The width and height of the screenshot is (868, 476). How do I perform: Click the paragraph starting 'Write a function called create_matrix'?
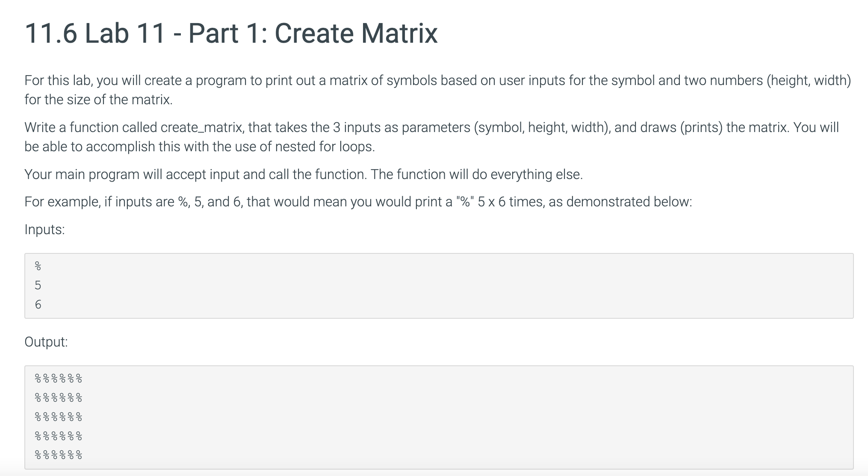432,137
